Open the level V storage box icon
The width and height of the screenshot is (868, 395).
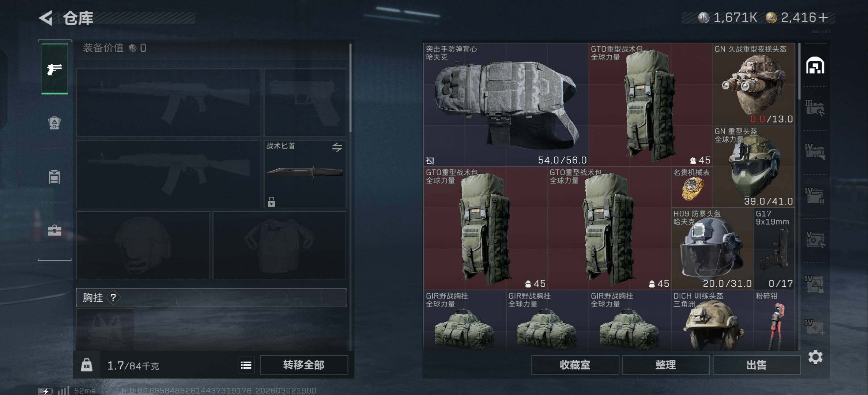click(x=815, y=240)
